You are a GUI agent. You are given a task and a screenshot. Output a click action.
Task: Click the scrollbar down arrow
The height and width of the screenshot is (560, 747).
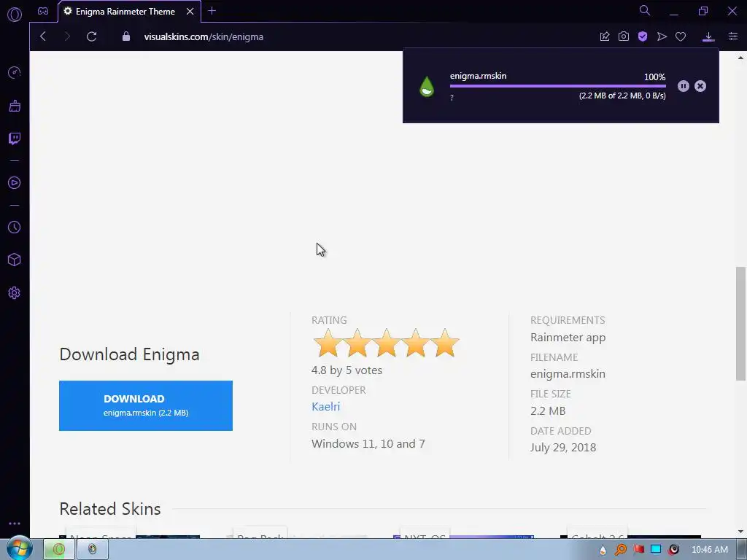click(741, 532)
